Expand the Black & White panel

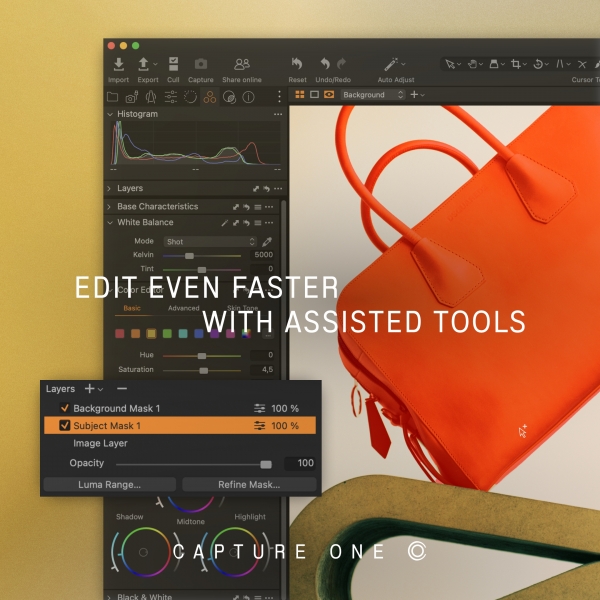tap(109, 597)
